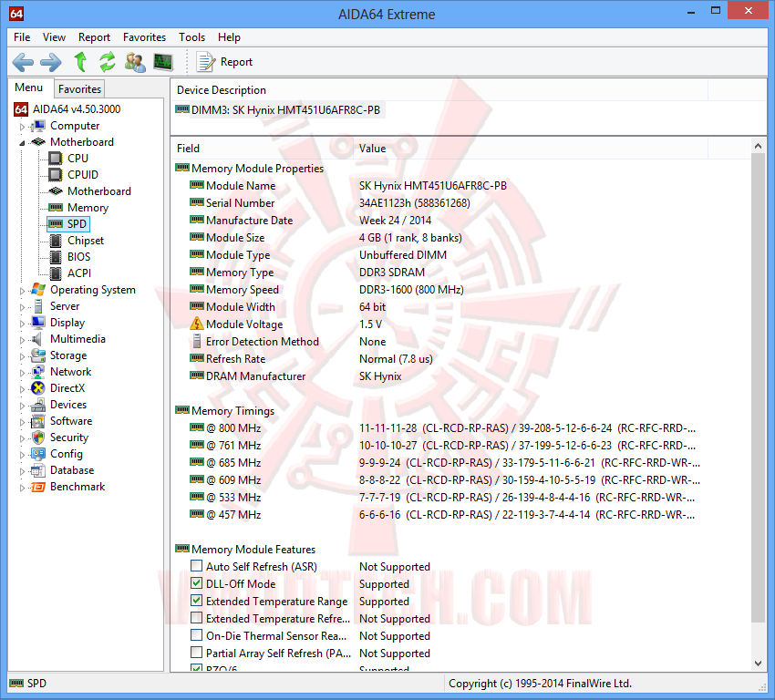Click the monitor diagnostics toolbar icon
The height and width of the screenshot is (700, 775).
pyautogui.click(x=163, y=62)
